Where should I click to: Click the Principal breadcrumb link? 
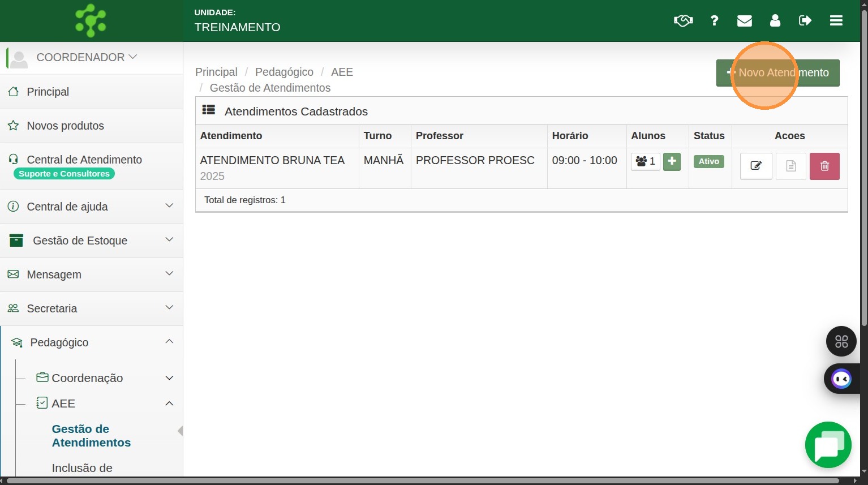click(216, 72)
